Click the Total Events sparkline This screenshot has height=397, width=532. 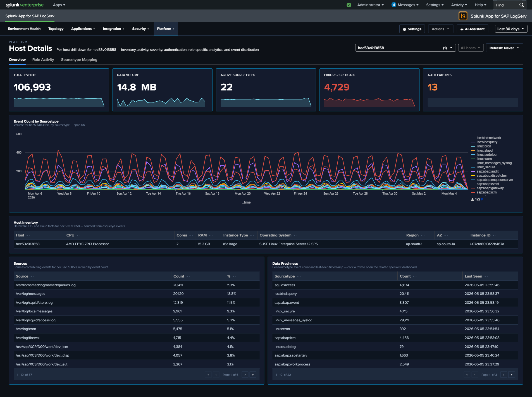(59, 102)
